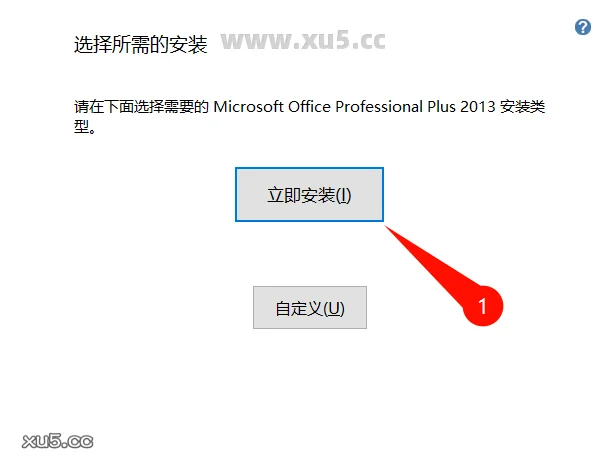
Task: Click the (I) shortcut label on install button
Action: 344,195
